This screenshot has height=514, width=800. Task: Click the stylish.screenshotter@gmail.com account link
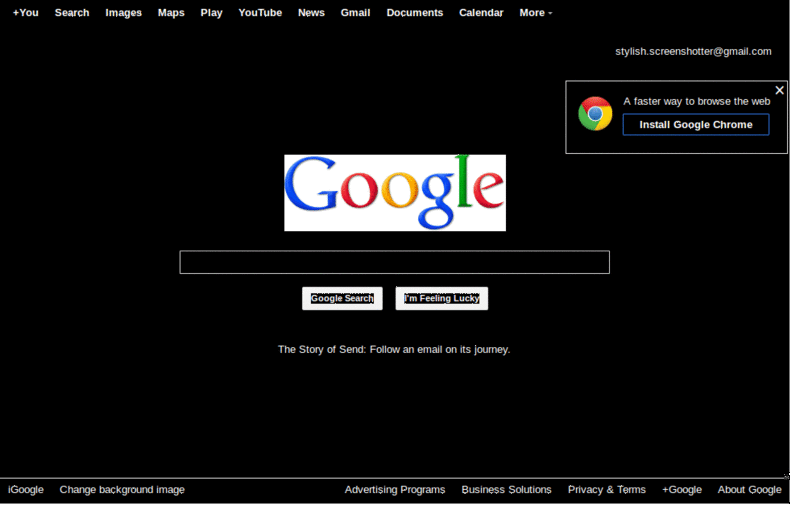pyautogui.click(x=693, y=52)
